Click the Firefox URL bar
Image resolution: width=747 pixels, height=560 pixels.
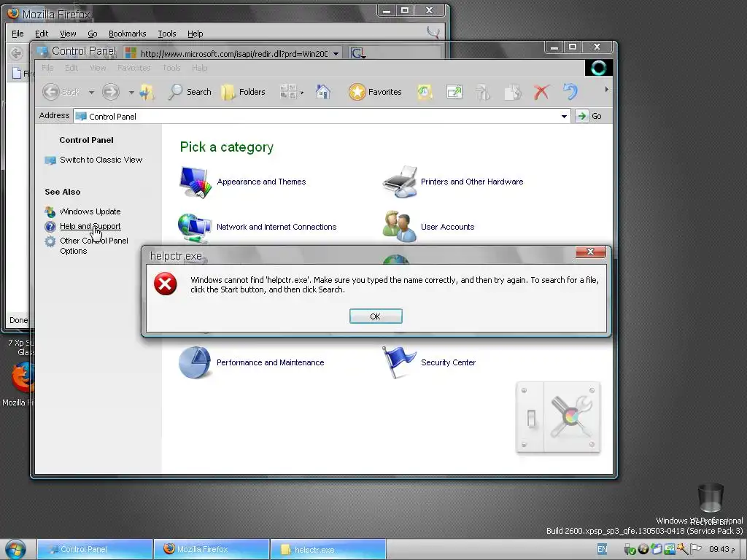click(233, 53)
